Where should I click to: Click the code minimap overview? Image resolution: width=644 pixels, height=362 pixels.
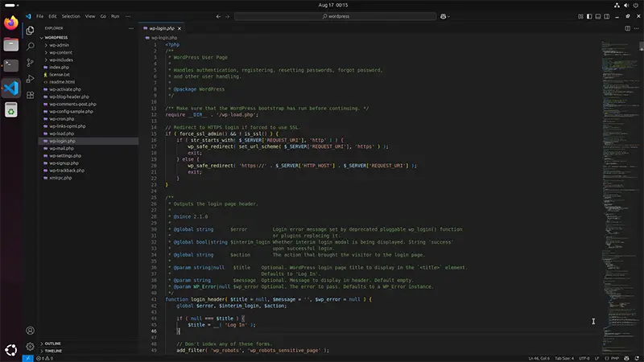pos(620,197)
